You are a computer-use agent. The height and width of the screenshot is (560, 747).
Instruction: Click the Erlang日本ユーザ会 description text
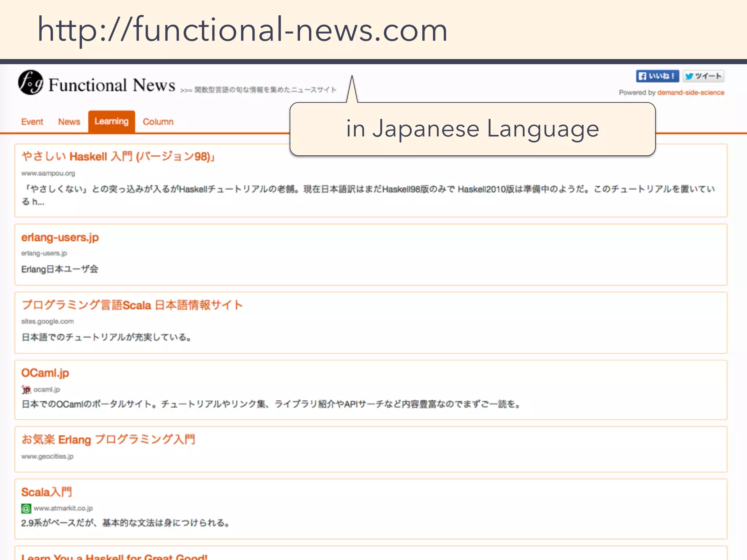coord(59,269)
